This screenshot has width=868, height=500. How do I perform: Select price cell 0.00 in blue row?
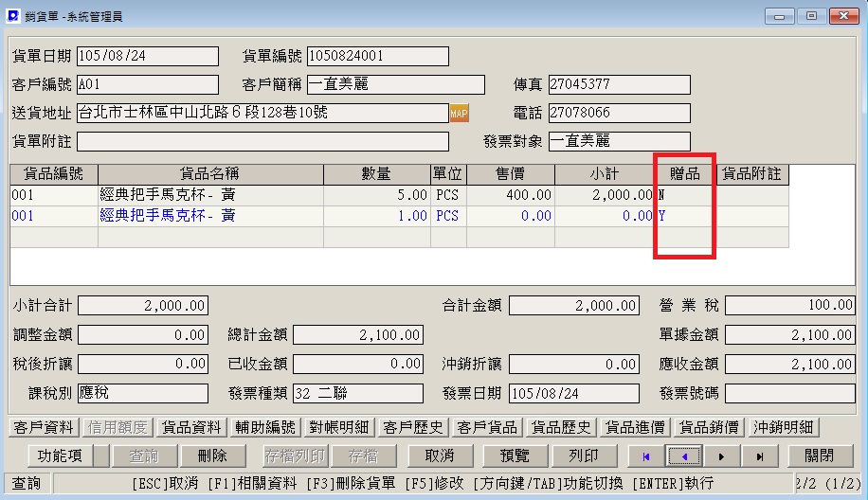point(511,216)
